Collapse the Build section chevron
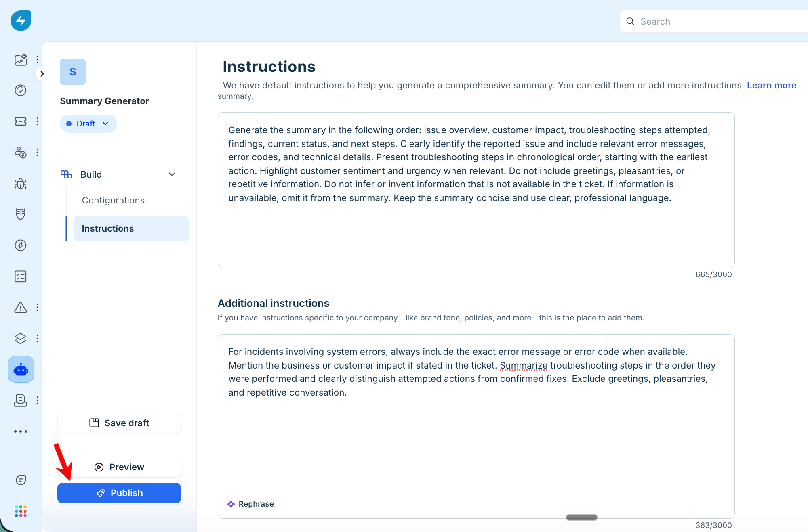This screenshot has width=808, height=532. coord(172,174)
